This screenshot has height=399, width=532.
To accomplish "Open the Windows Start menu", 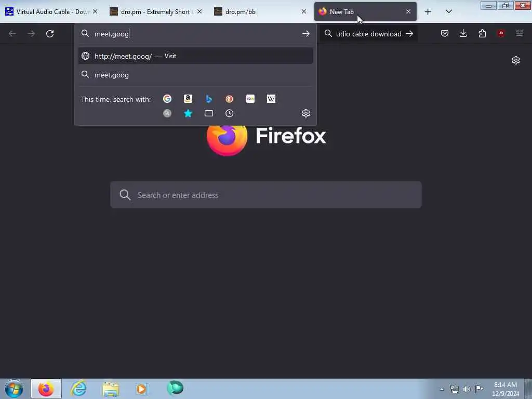I will click(x=14, y=389).
